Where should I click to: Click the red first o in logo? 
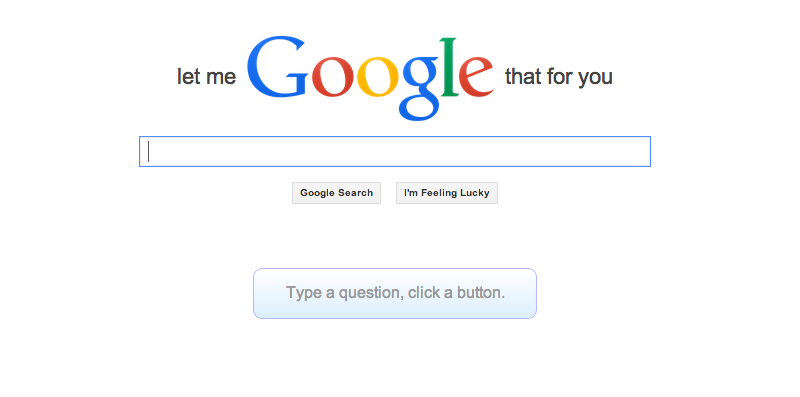pyautogui.click(x=332, y=77)
